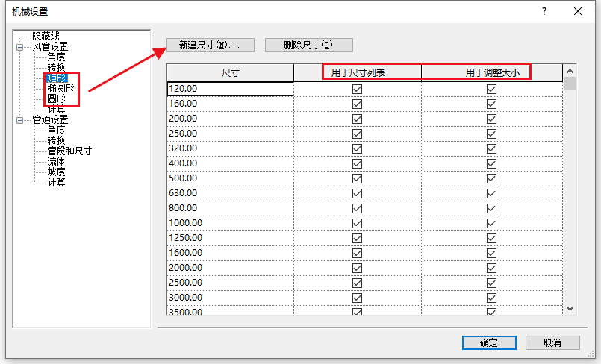Select 坡度 in the tree
Screen dimensions: 601x364
pyautogui.click(x=56, y=172)
